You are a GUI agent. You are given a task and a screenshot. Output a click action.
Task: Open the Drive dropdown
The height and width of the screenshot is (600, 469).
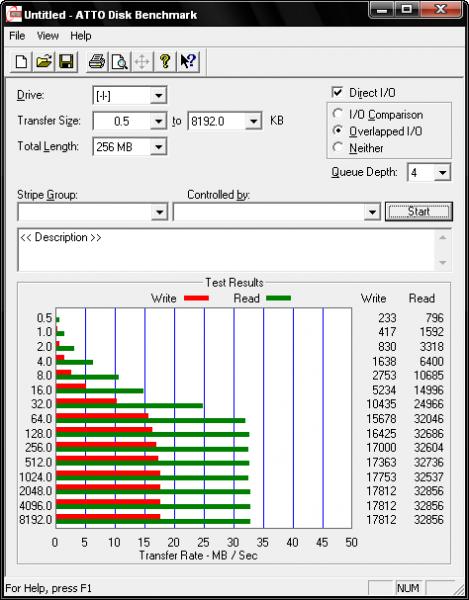tap(158, 96)
